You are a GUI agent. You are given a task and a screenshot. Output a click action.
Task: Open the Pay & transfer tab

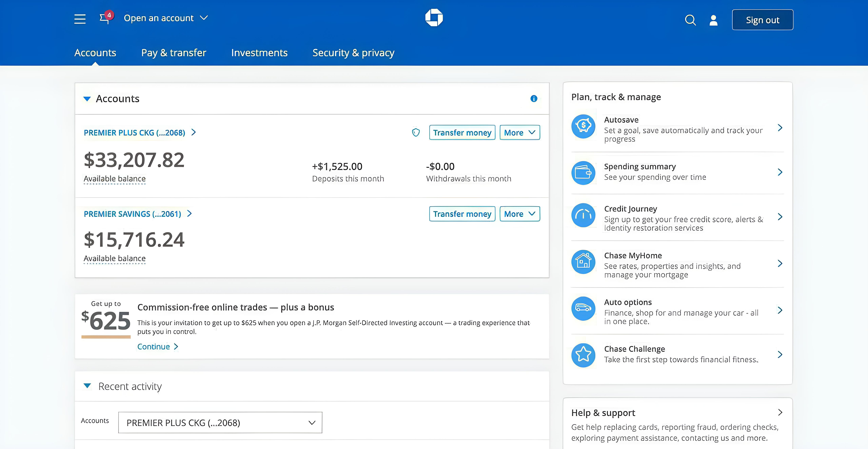click(174, 53)
